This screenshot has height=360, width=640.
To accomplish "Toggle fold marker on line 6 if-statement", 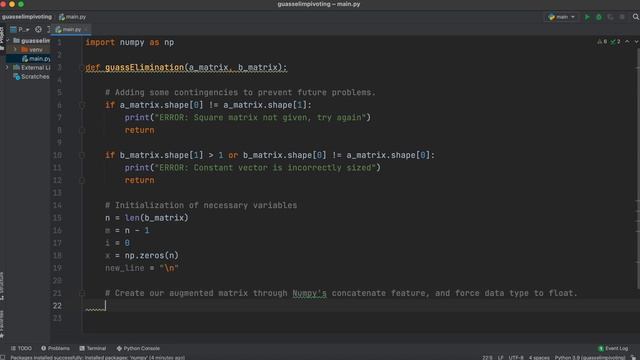I will pyautogui.click(x=82, y=105).
